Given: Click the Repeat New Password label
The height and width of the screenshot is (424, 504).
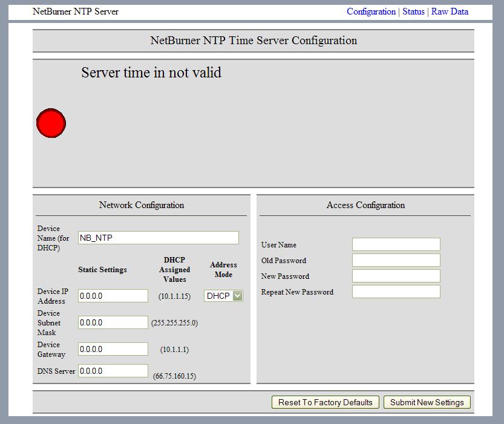Looking at the screenshot, I should click(x=297, y=292).
